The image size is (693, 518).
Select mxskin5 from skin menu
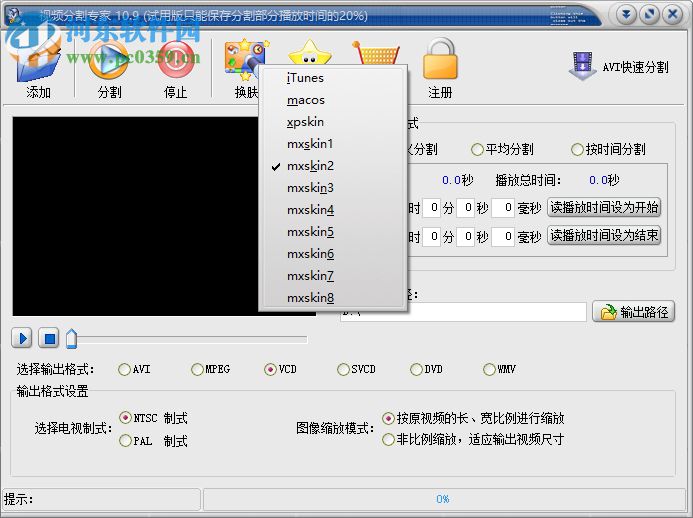(332, 232)
